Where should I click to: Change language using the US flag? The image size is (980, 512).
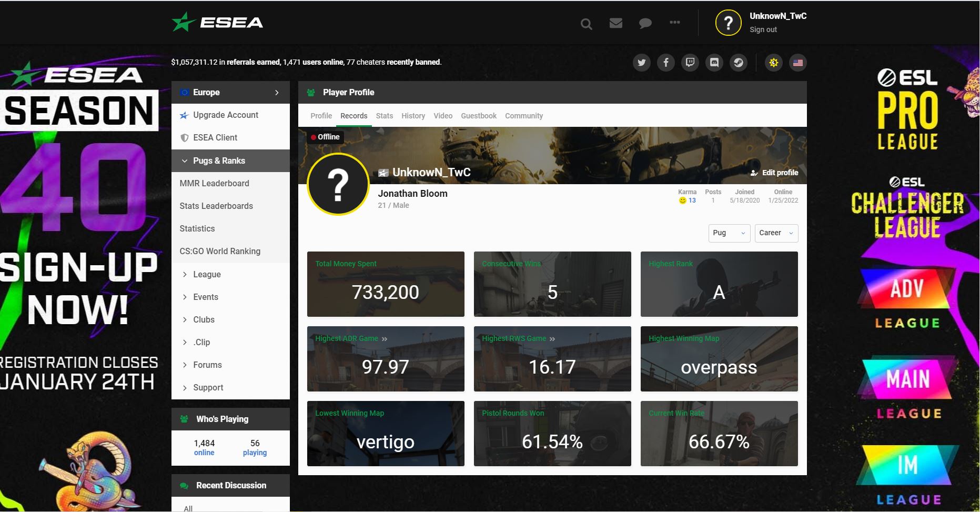[797, 63]
